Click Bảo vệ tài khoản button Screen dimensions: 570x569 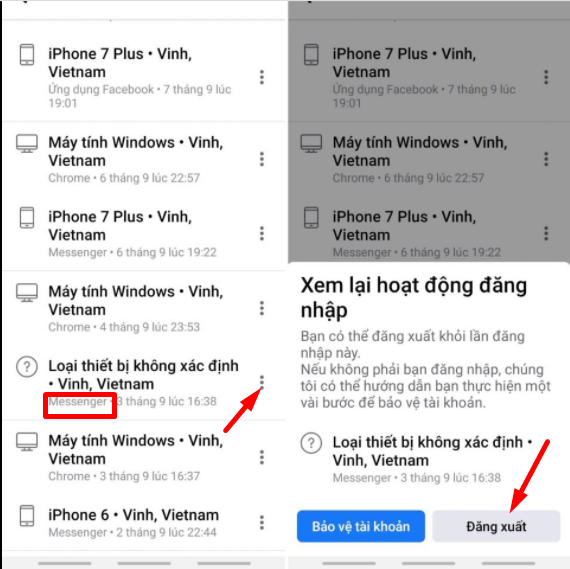(361, 526)
